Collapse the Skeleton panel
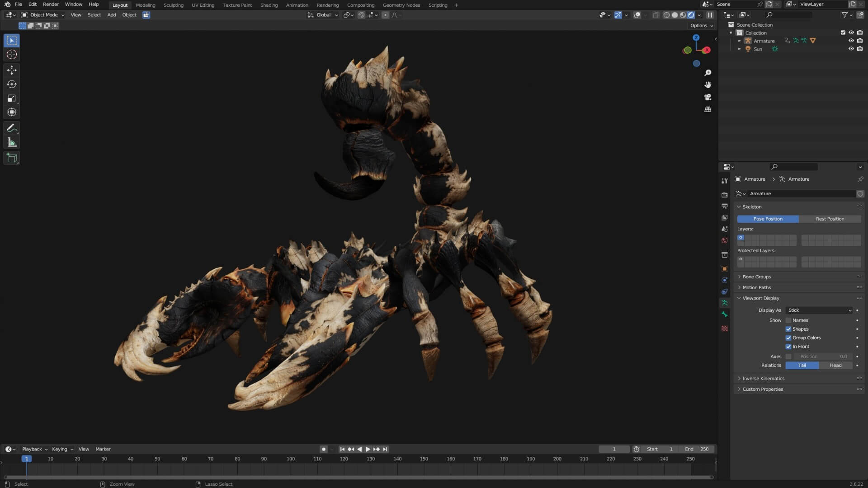 click(752, 207)
